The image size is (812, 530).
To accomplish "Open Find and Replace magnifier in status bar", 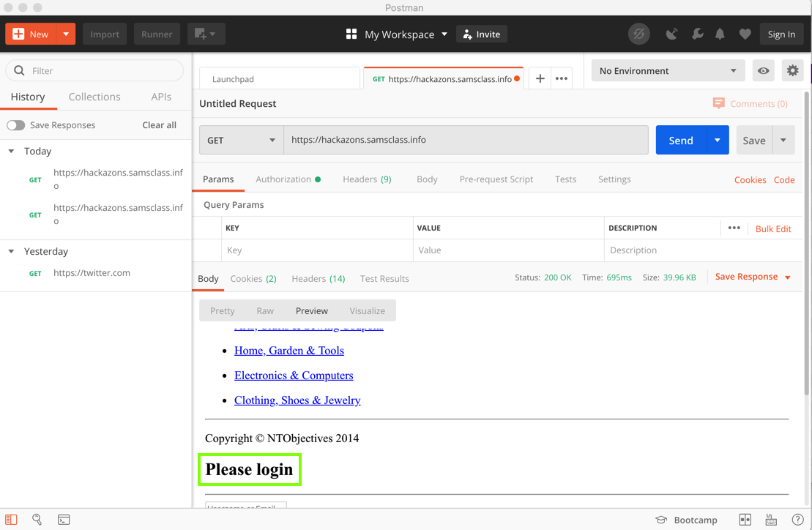I will [37, 520].
